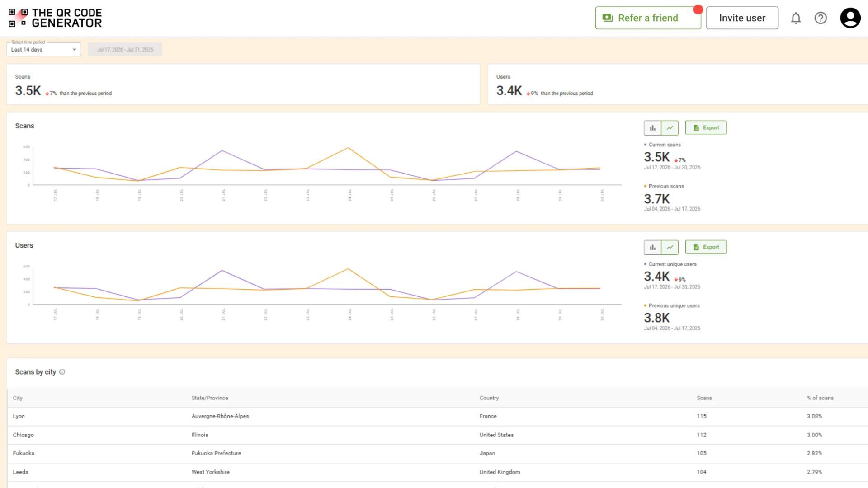Click the 3.5K Scans summary card
The image size is (868, 488).
point(243,84)
